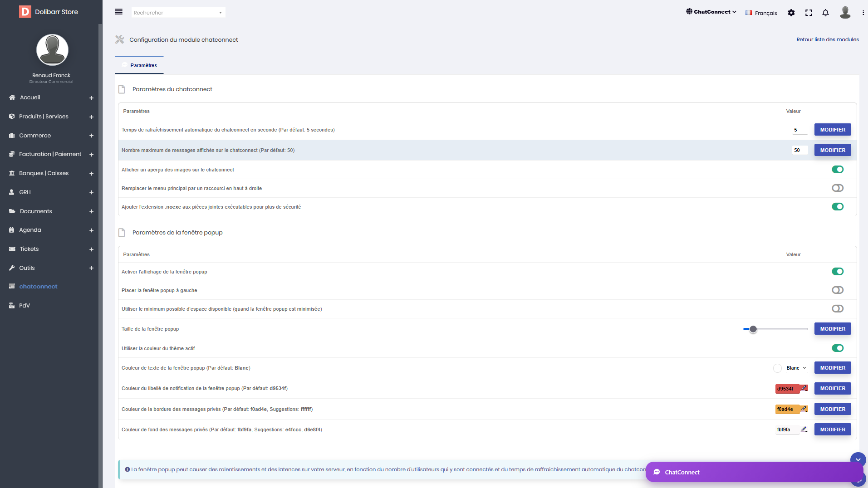Expand the Produits | Services submenu plus
The image size is (868, 488).
[91, 117]
